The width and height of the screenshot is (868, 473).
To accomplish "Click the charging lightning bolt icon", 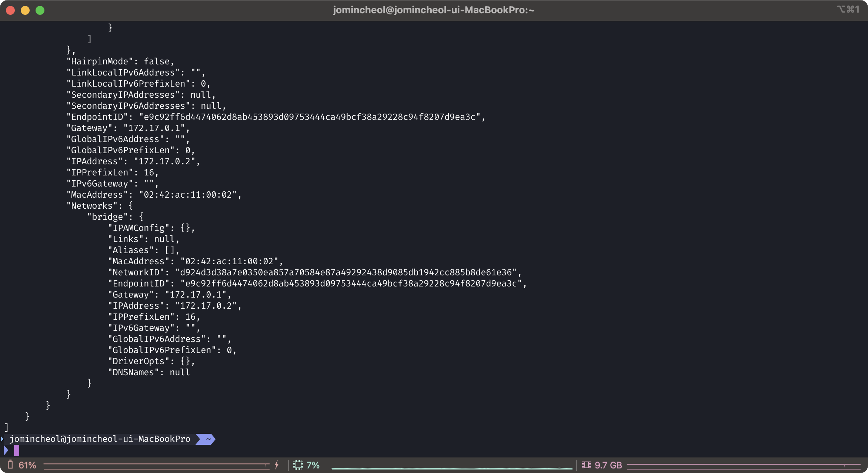I will (x=277, y=465).
